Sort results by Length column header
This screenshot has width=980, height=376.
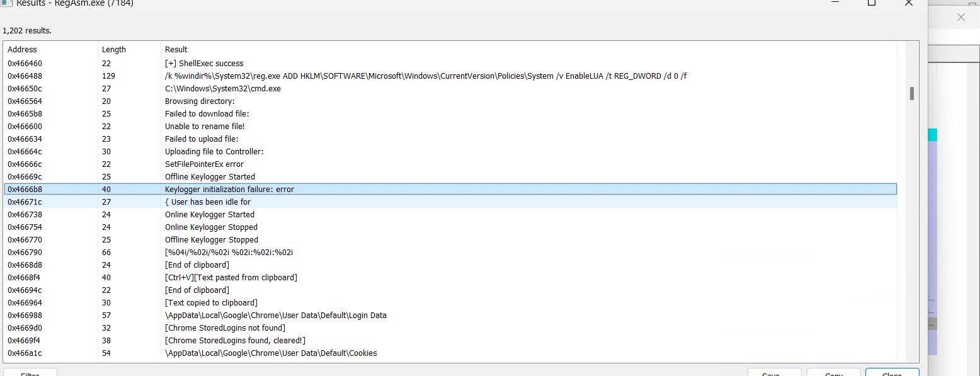(114, 49)
